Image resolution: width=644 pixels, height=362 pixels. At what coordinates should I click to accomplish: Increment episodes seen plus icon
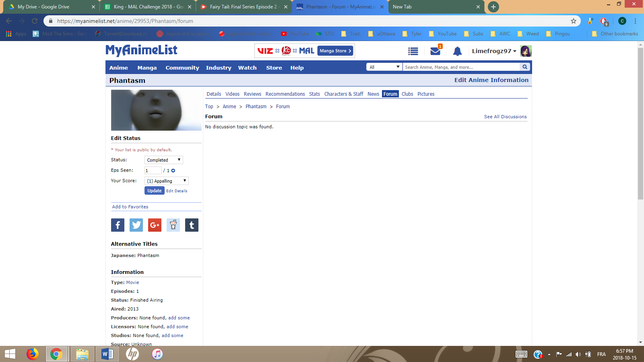point(173,171)
